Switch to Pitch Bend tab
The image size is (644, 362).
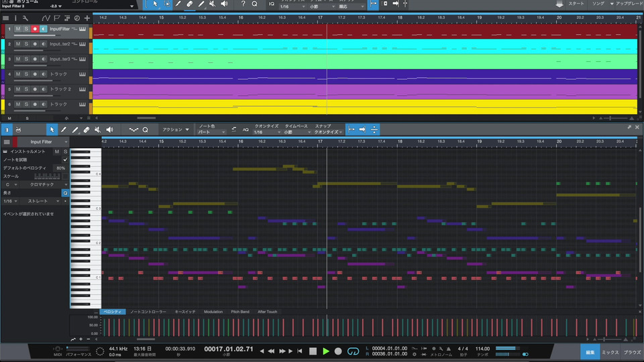pos(240,312)
